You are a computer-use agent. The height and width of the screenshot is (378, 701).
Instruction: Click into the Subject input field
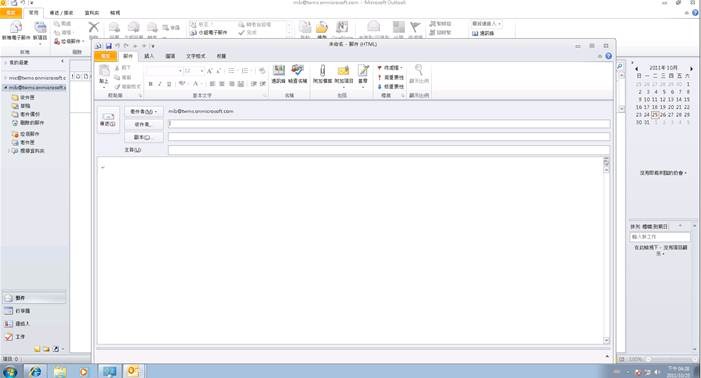pos(389,150)
